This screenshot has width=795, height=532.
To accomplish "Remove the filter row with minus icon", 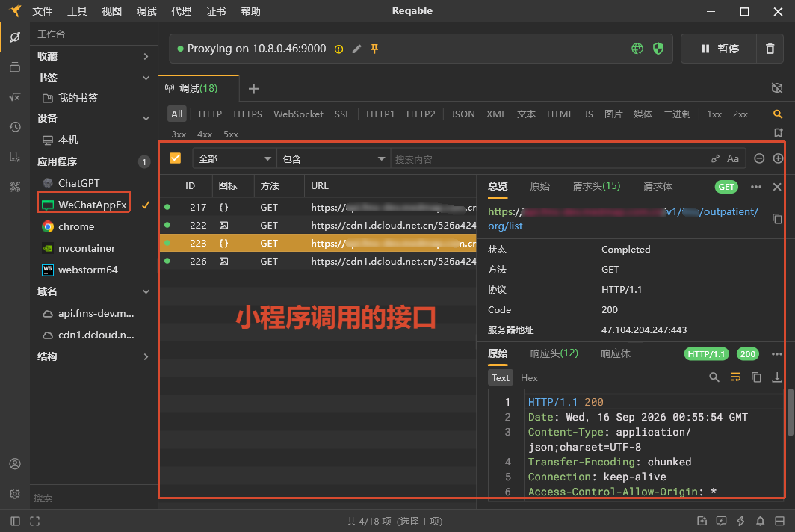I will click(759, 158).
